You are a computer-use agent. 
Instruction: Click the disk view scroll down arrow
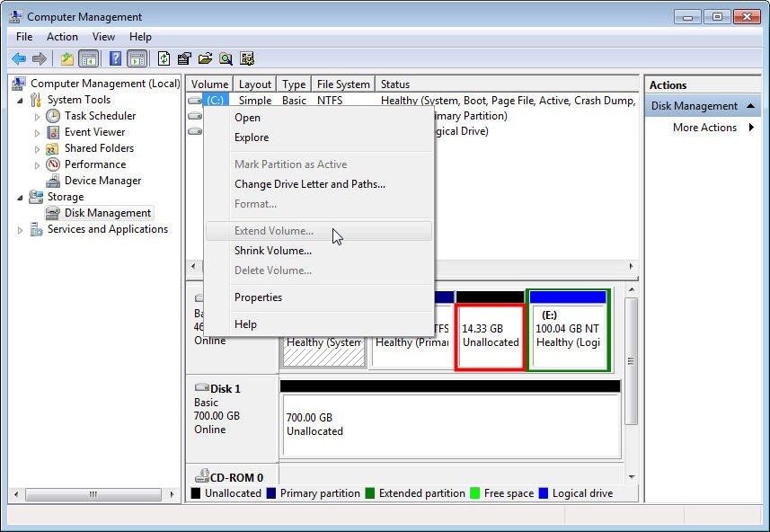632,476
